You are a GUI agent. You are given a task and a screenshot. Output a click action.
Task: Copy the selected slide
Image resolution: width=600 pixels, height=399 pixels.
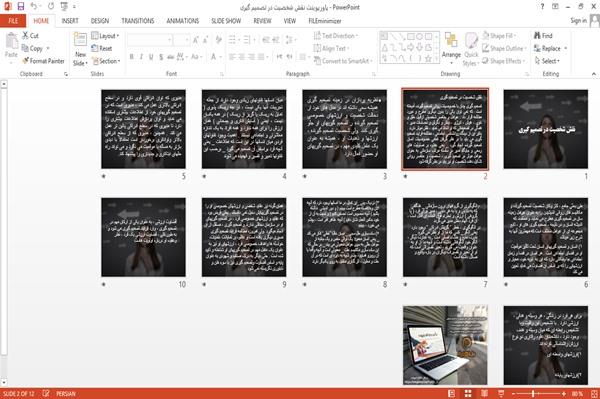pos(32,48)
